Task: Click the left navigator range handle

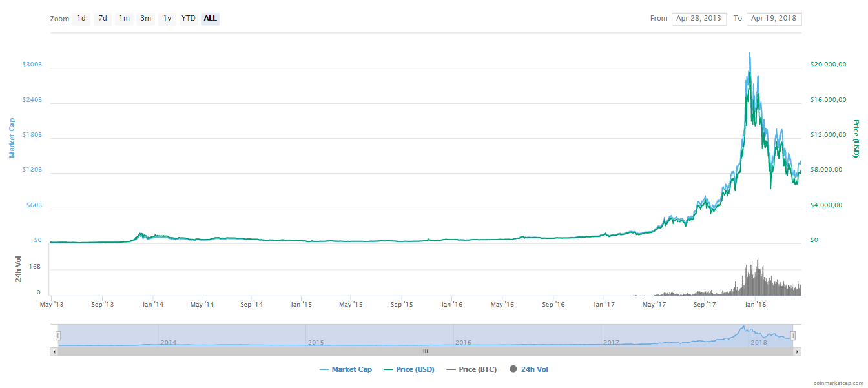Action: click(58, 336)
